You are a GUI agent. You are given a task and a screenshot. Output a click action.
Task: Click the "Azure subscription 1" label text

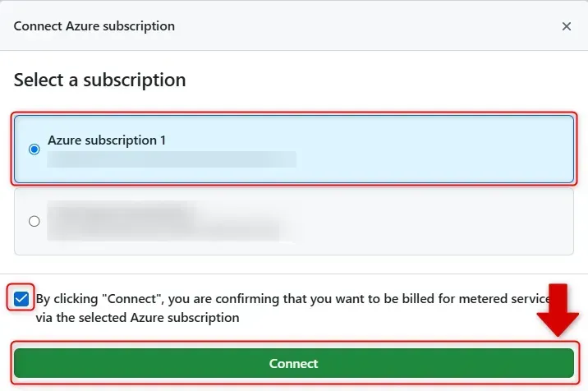(x=107, y=140)
